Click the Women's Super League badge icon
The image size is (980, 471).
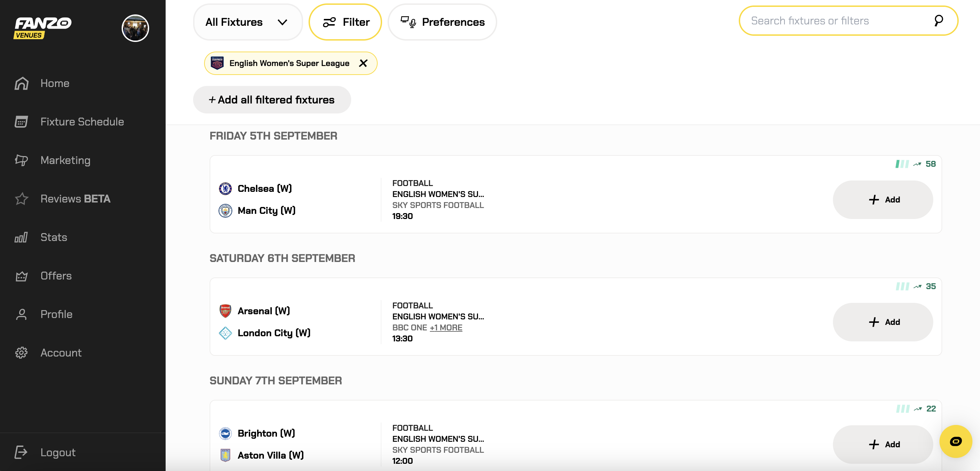[x=217, y=63]
